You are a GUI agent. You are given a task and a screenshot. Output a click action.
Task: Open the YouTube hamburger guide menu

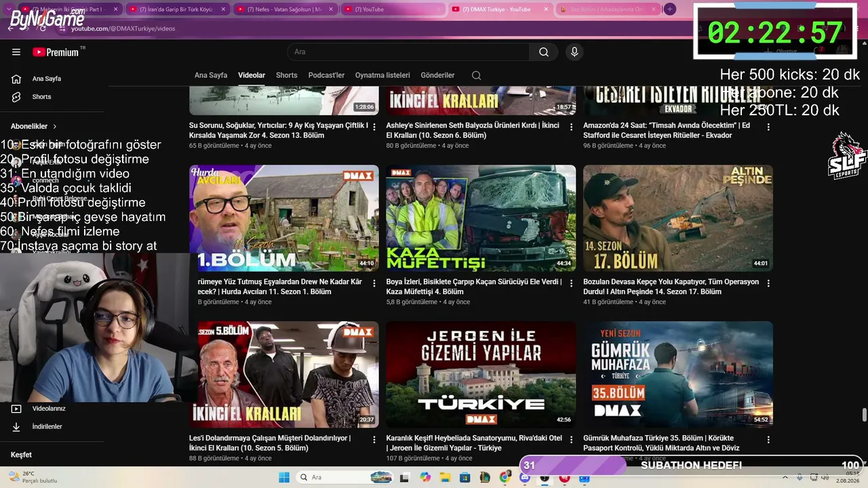(x=16, y=52)
